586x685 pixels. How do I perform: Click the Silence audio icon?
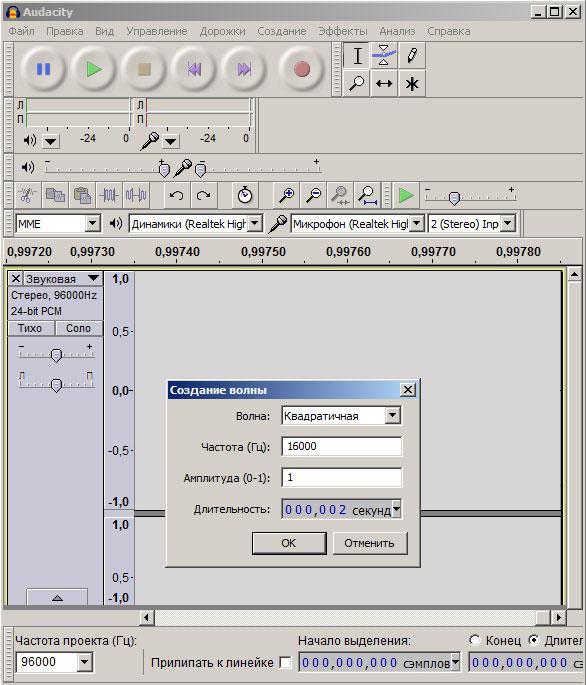tap(136, 195)
